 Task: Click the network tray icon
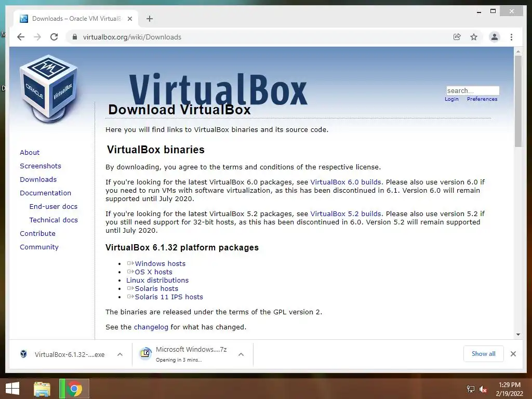click(470, 389)
